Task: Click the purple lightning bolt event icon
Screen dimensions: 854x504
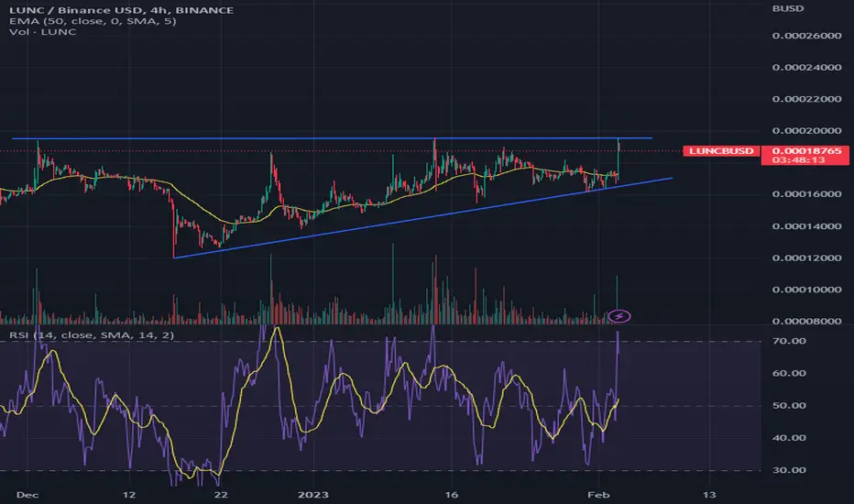Action: [x=619, y=316]
